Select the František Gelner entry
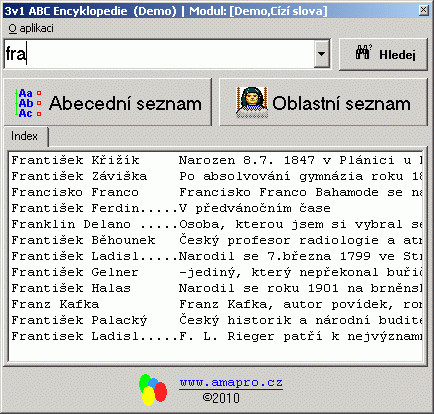This screenshot has height=414, width=434. 216,272
